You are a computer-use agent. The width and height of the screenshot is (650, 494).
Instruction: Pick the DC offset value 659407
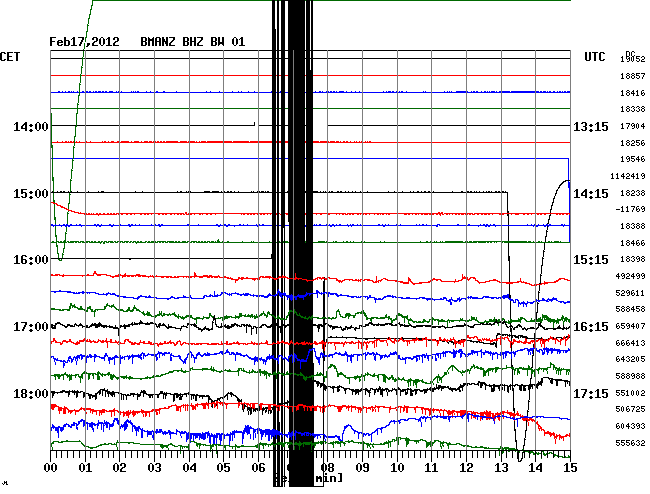[x=630, y=327]
